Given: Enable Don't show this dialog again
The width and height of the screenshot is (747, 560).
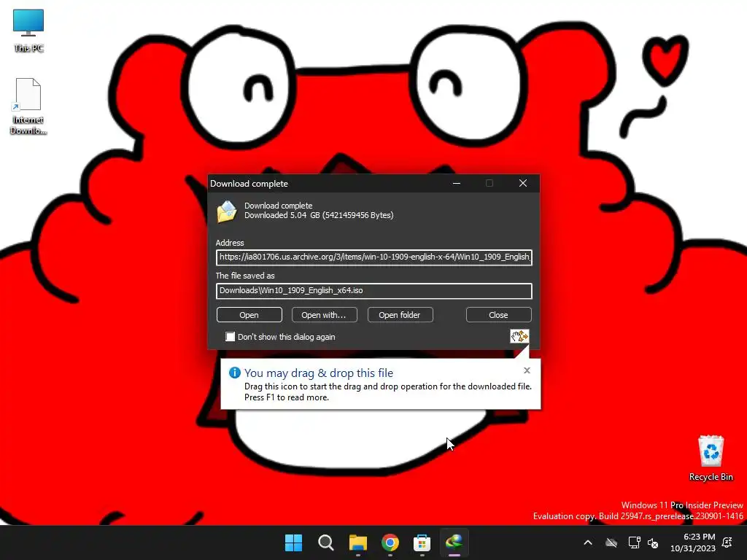Looking at the screenshot, I should [x=230, y=337].
